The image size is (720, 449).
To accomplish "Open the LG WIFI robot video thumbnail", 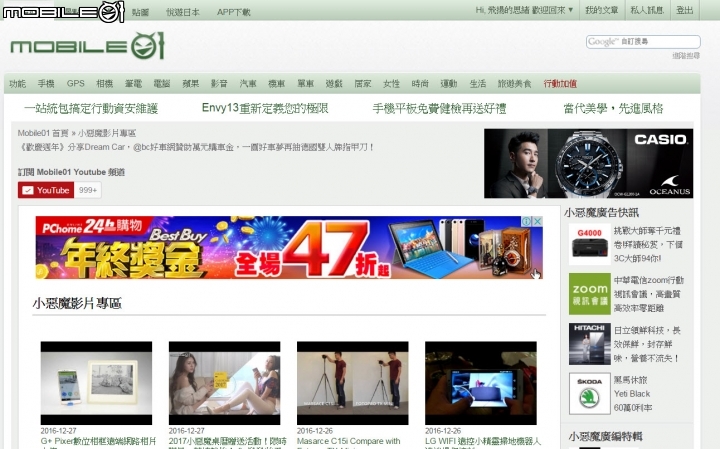I will point(481,383).
